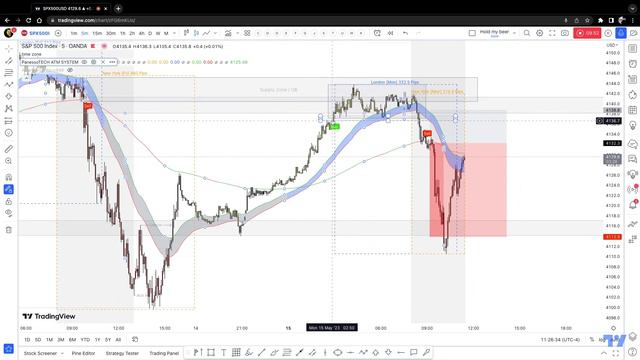
Task: Open the USD currency dropdown
Action: (x=611, y=45)
